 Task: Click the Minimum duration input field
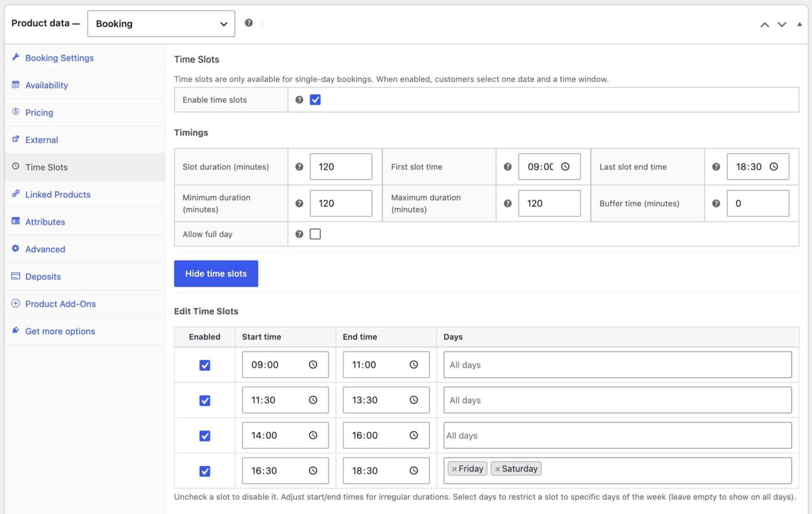pos(341,203)
